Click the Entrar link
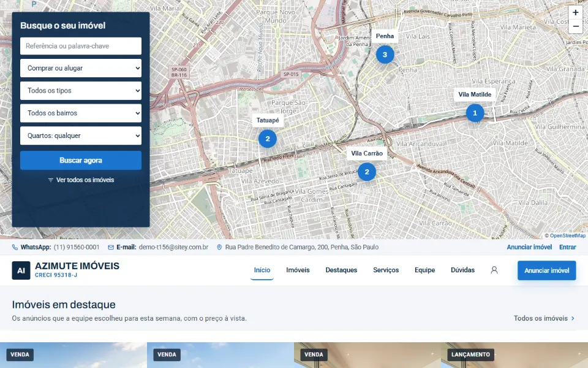The height and width of the screenshot is (368, 588). [567, 247]
